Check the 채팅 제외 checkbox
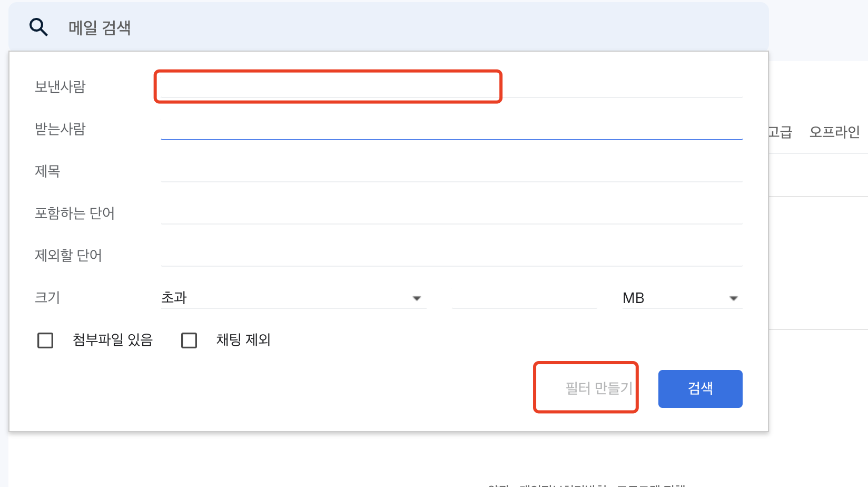Image resolution: width=868 pixels, height=487 pixels. [189, 340]
